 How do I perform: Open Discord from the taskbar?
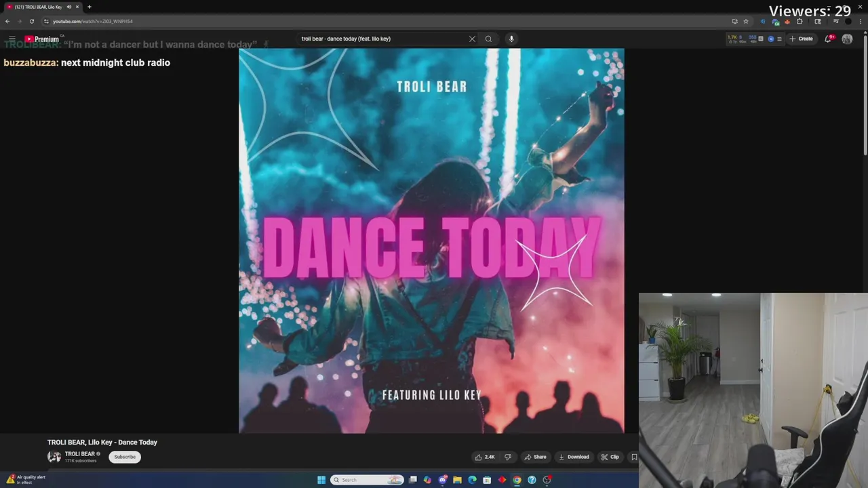point(442,480)
